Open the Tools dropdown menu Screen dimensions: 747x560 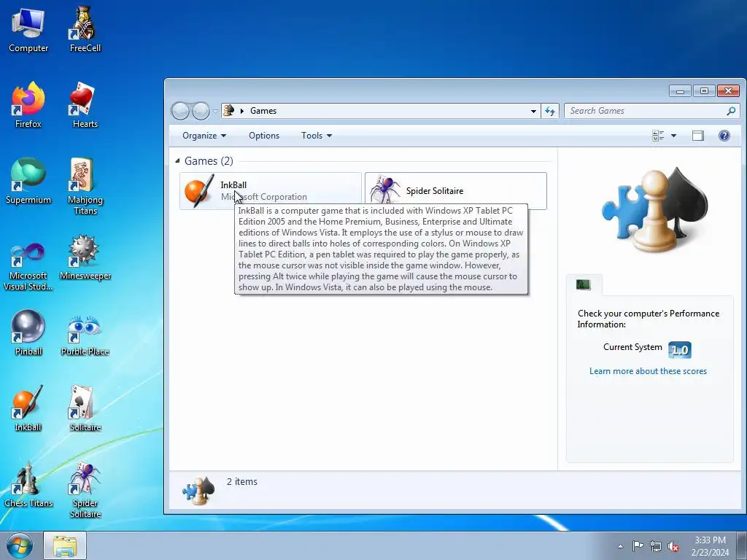click(x=317, y=136)
